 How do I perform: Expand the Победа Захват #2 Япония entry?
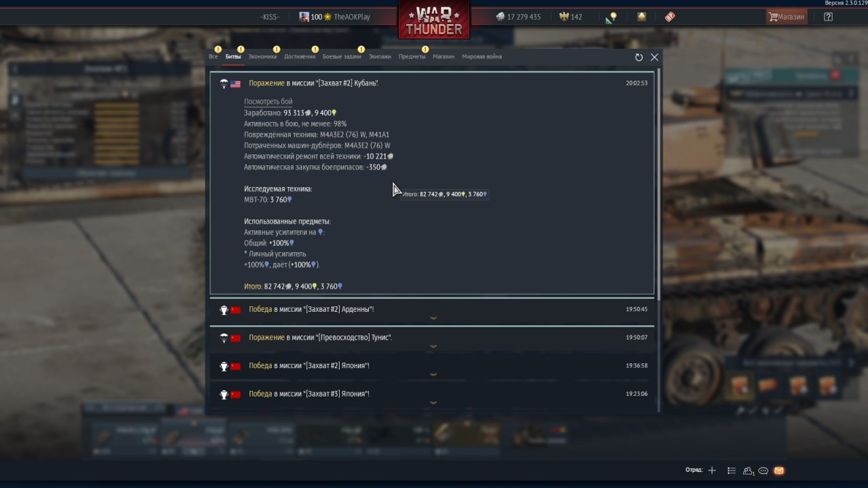pos(433,366)
